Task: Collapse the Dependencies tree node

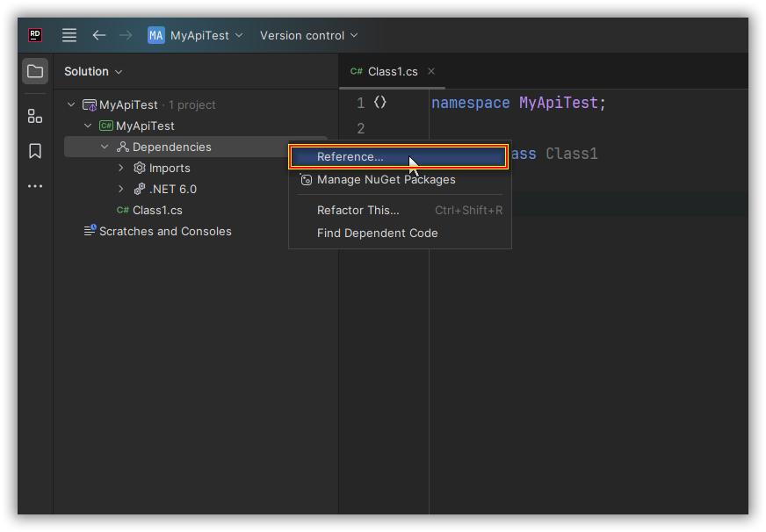Action: pos(105,147)
